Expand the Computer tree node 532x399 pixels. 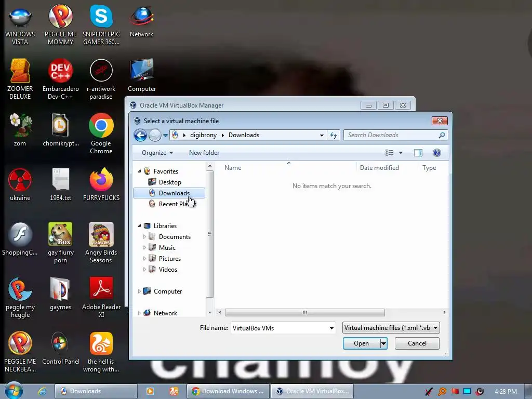pyautogui.click(x=139, y=291)
